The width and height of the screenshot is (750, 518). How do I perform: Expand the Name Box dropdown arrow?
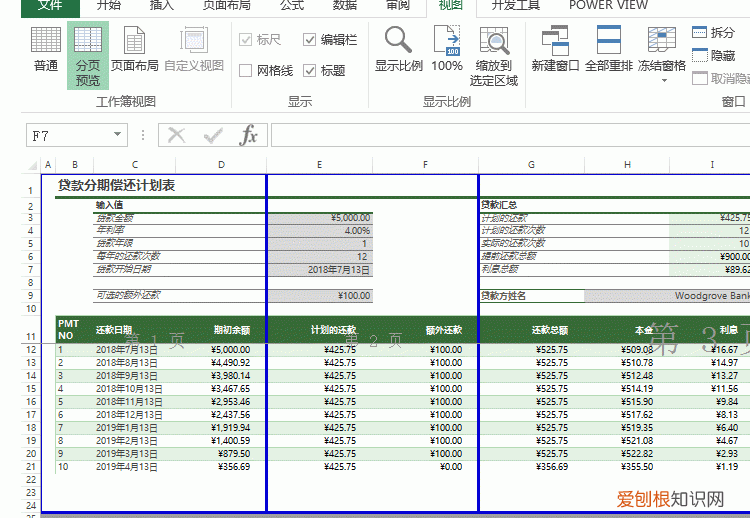tap(117, 134)
